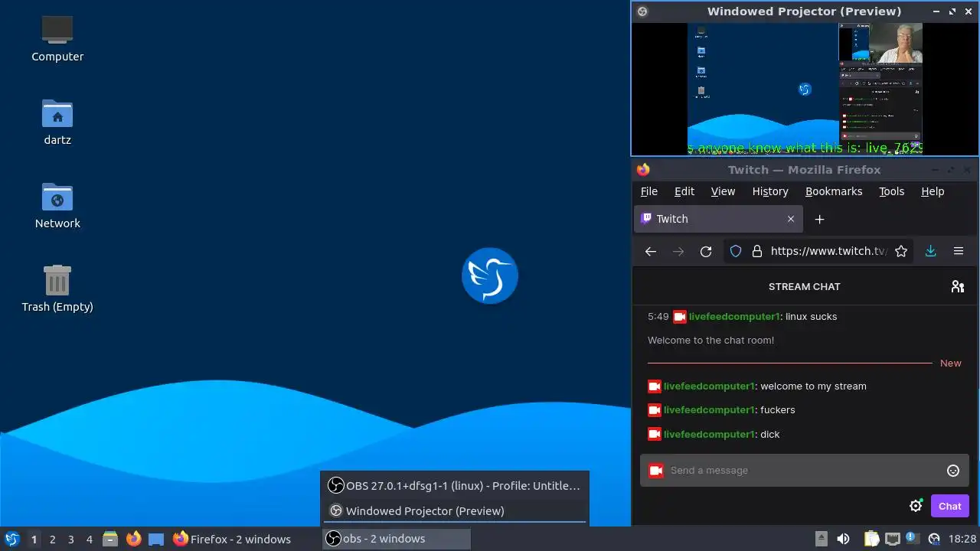Open the History menu in Firefox
Image resolution: width=980 pixels, height=551 pixels.
pos(770,191)
